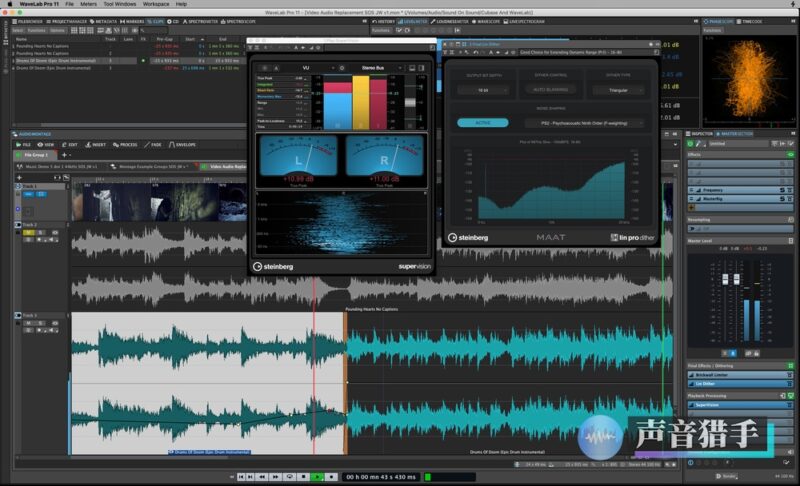The height and width of the screenshot is (486, 800).
Task: Open the MasterRig effect slot
Action: point(739,198)
